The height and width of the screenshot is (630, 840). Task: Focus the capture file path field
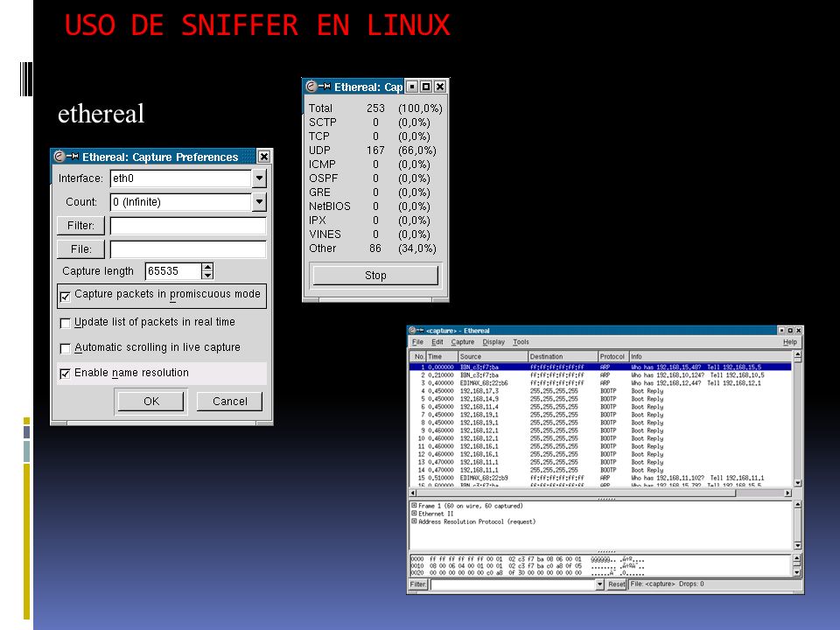click(188, 249)
